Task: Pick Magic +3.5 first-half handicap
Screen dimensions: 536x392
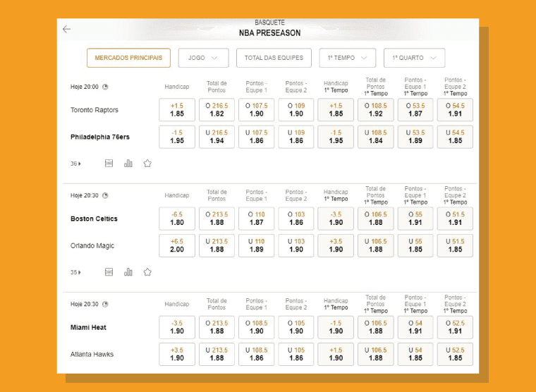Action: tap(336, 245)
